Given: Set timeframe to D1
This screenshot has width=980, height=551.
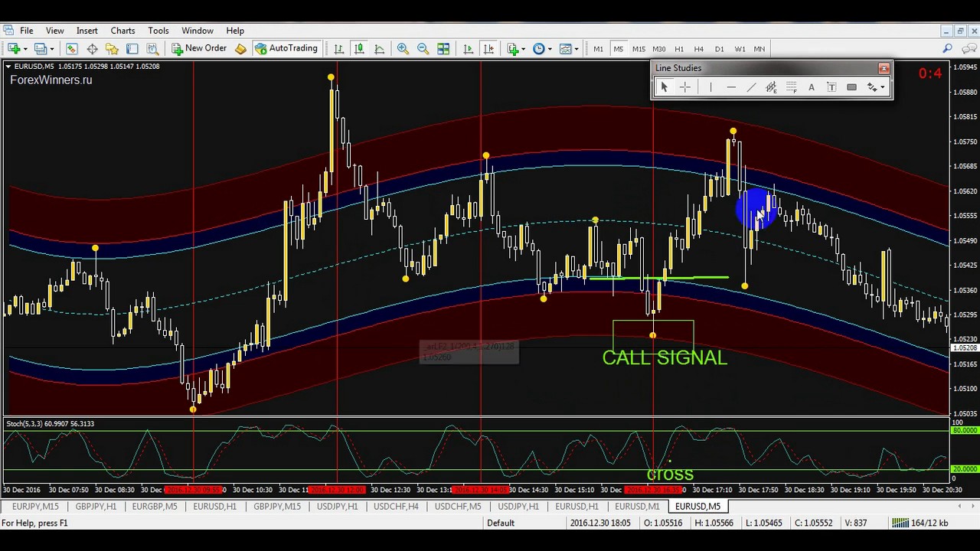Looking at the screenshot, I should (719, 49).
